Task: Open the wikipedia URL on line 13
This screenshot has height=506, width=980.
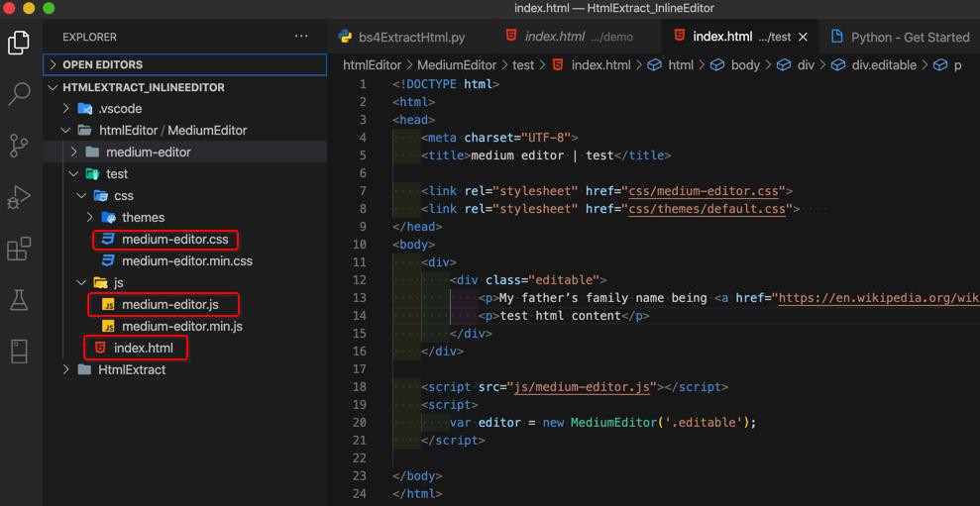Action: [879, 298]
